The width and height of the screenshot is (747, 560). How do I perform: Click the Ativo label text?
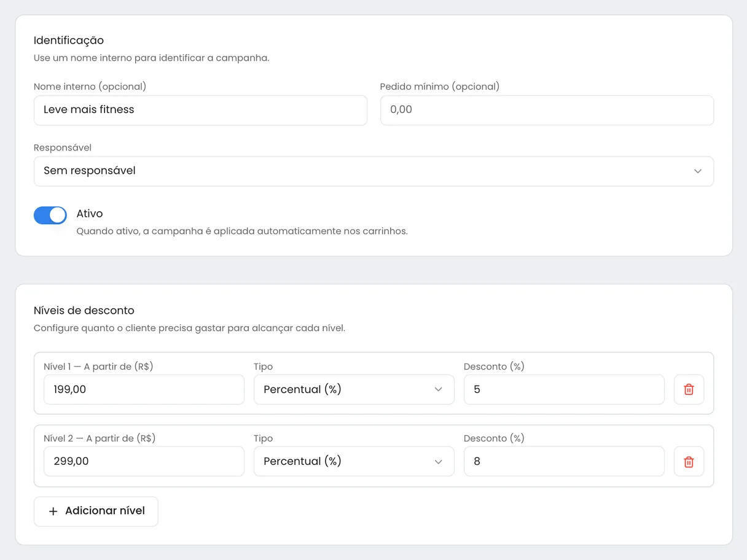[x=90, y=214]
